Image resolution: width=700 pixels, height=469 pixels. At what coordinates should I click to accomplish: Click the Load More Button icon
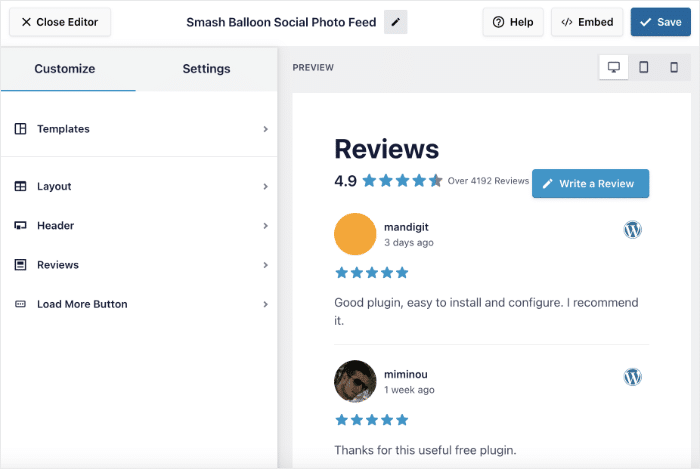pyautogui.click(x=21, y=304)
